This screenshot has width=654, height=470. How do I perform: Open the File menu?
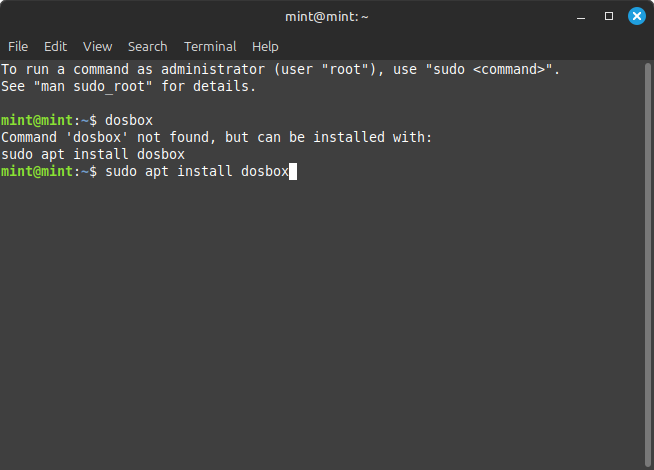[18, 46]
